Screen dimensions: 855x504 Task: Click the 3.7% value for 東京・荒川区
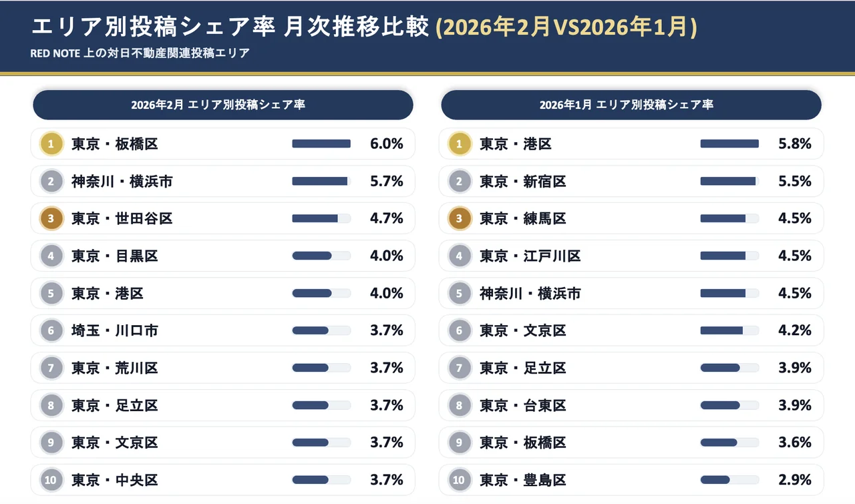coord(387,368)
